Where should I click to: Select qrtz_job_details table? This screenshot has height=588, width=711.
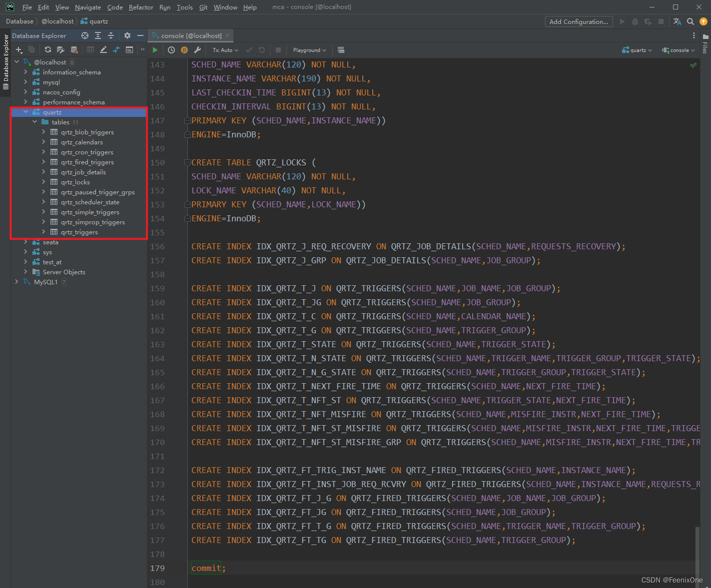tap(83, 172)
